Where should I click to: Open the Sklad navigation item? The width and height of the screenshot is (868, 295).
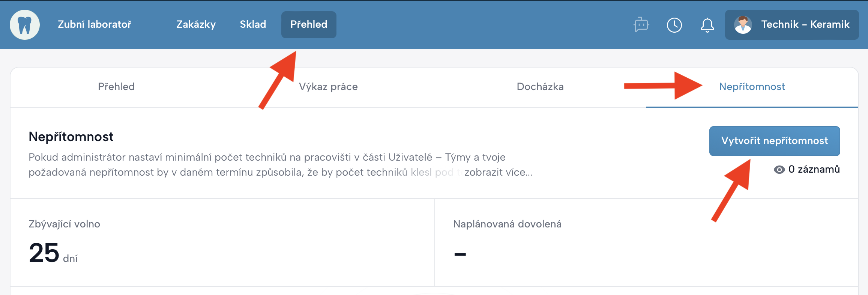253,24
